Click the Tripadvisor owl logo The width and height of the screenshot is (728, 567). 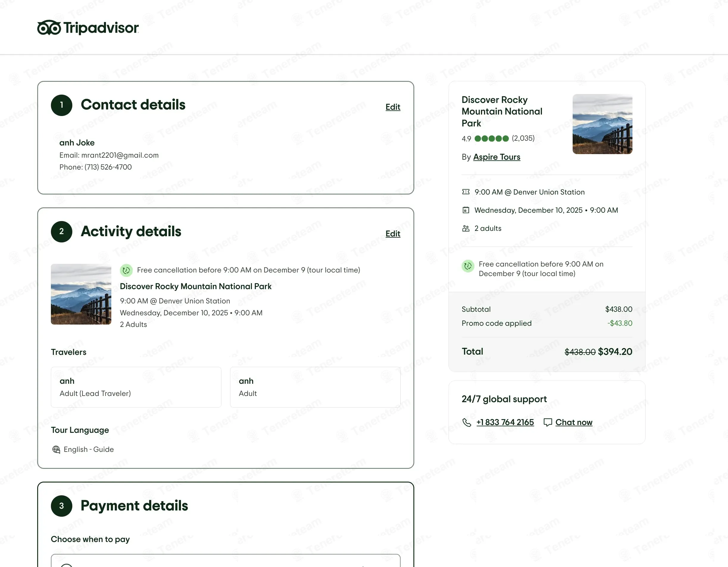pos(49,28)
